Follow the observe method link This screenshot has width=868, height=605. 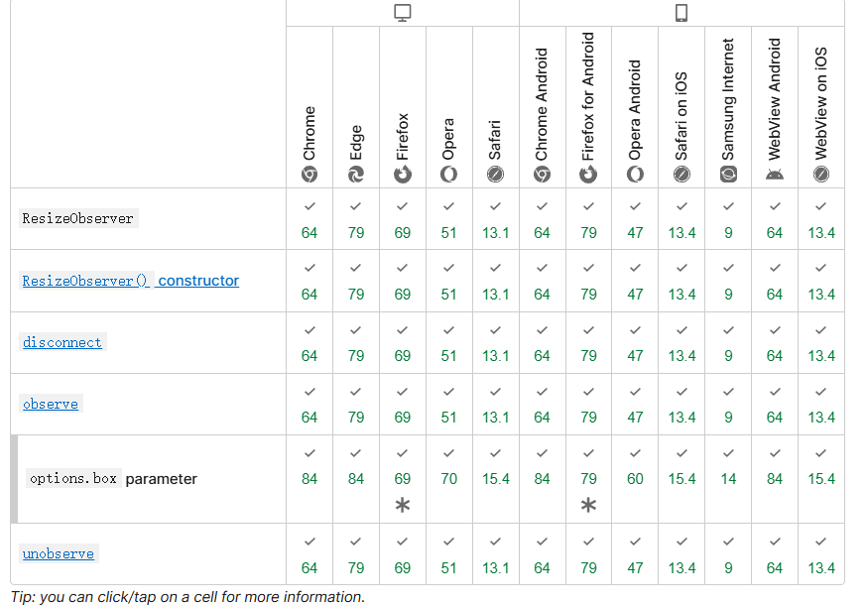pyautogui.click(x=50, y=404)
